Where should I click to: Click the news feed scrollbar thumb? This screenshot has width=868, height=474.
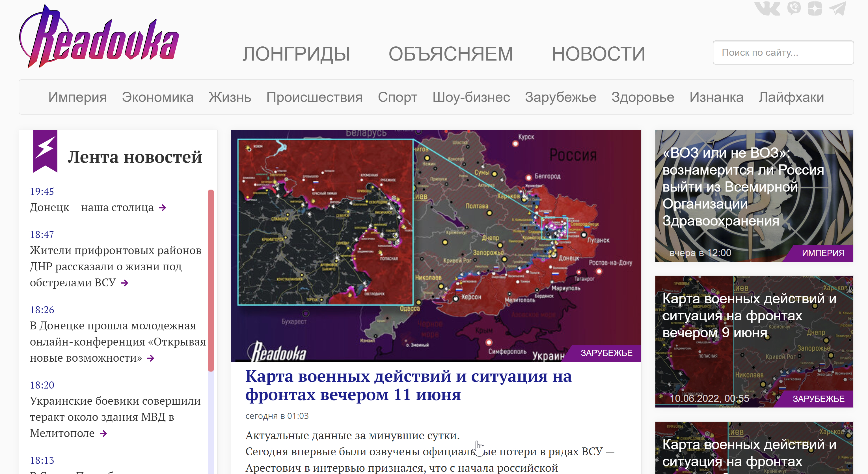tap(211, 281)
